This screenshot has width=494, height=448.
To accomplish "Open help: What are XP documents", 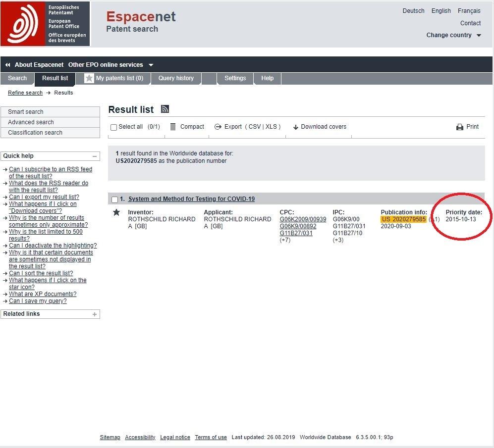I will pyautogui.click(x=43, y=294).
